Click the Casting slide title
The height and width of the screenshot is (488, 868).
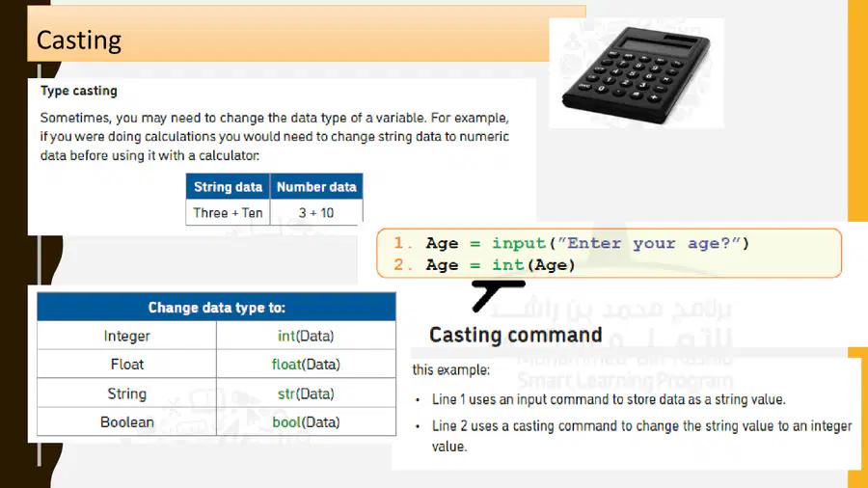point(79,41)
